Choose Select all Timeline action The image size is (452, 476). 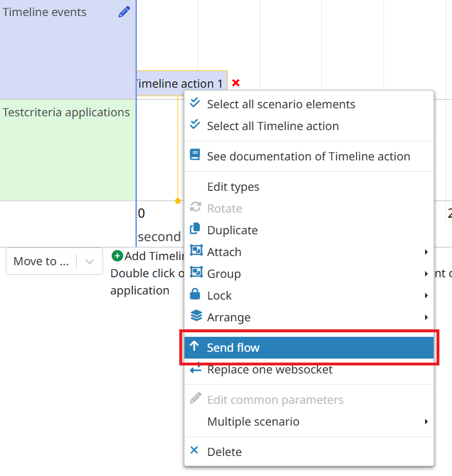tap(309, 126)
